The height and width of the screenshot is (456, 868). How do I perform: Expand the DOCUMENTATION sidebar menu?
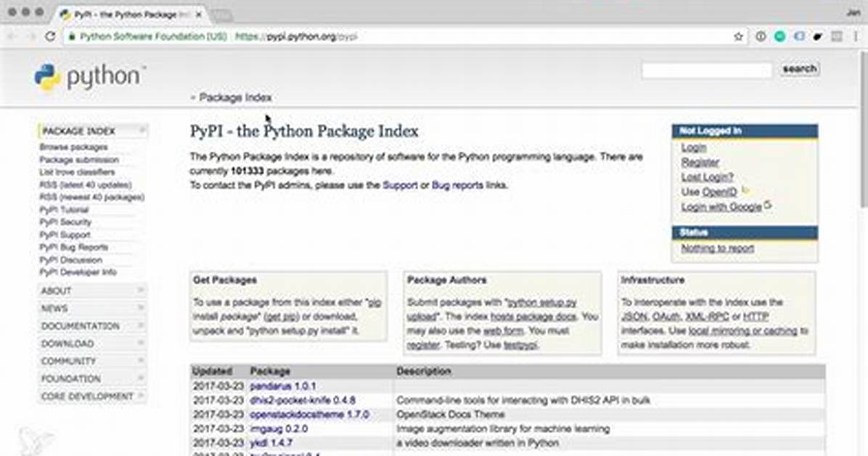pyautogui.click(x=92, y=326)
